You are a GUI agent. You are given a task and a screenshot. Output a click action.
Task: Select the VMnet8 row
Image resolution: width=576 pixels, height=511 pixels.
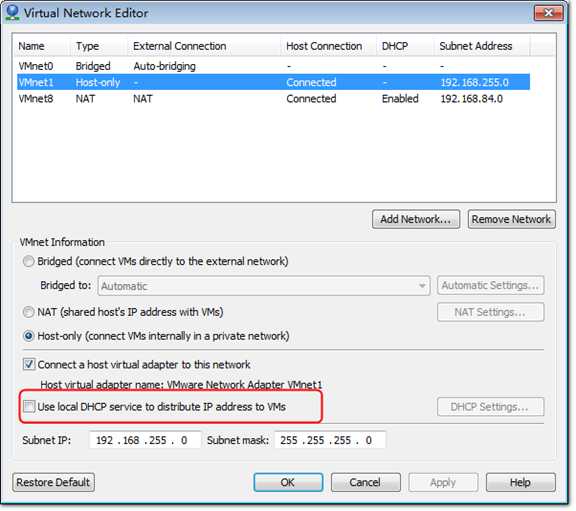point(273,98)
